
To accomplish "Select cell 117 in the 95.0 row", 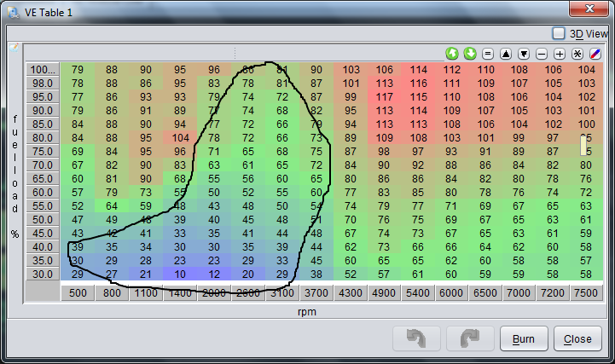I will click(385, 97).
